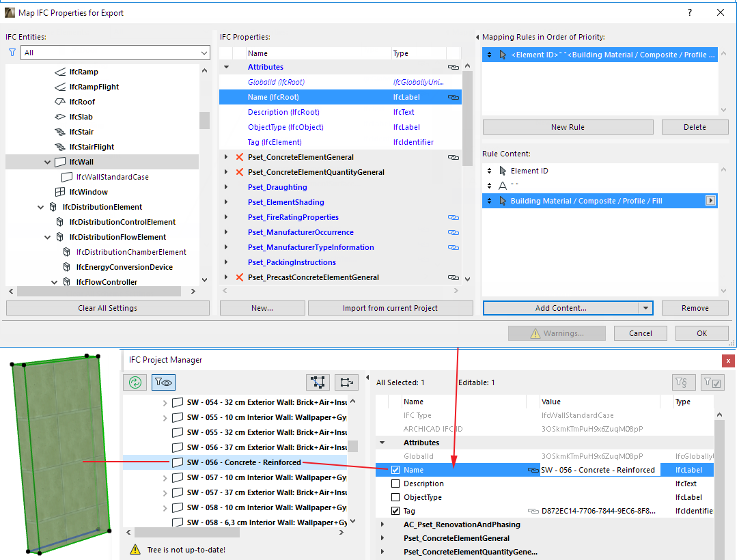Open the Add Content dropdown arrow
Image resolution: width=739 pixels, height=560 pixels.
[645, 308]
